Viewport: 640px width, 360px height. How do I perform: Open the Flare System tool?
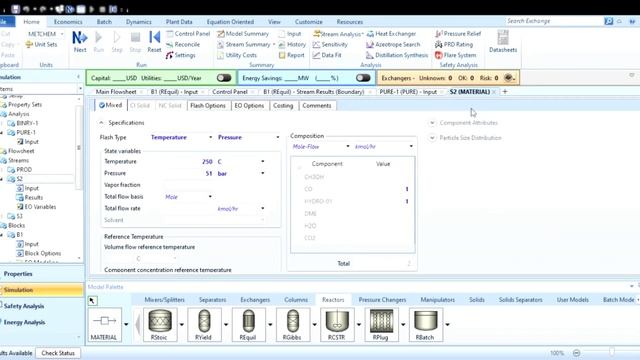pyautogui.click(x=456, y=55)
